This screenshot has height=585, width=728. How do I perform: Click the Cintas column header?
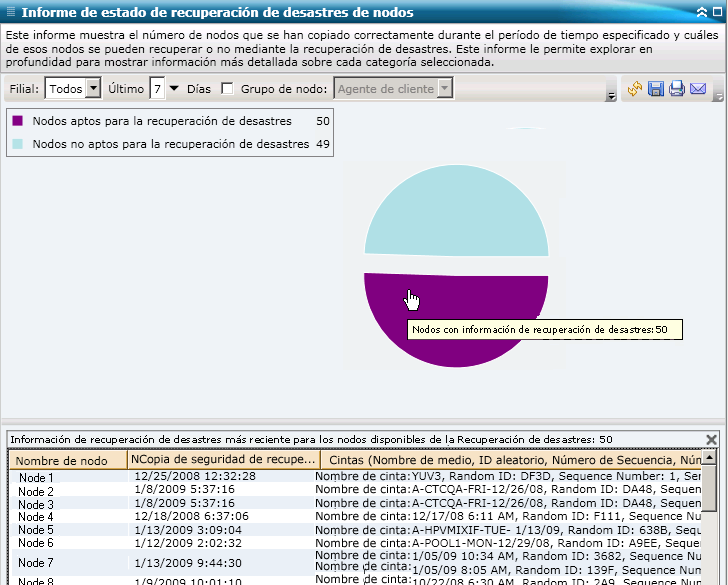pyautogui.click(x=510, y=460)
